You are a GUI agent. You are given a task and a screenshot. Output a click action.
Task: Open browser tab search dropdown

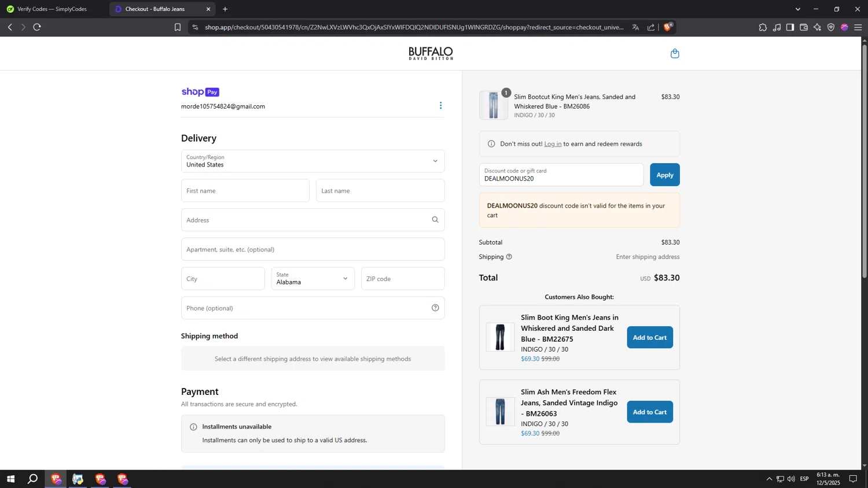point(798,9)
